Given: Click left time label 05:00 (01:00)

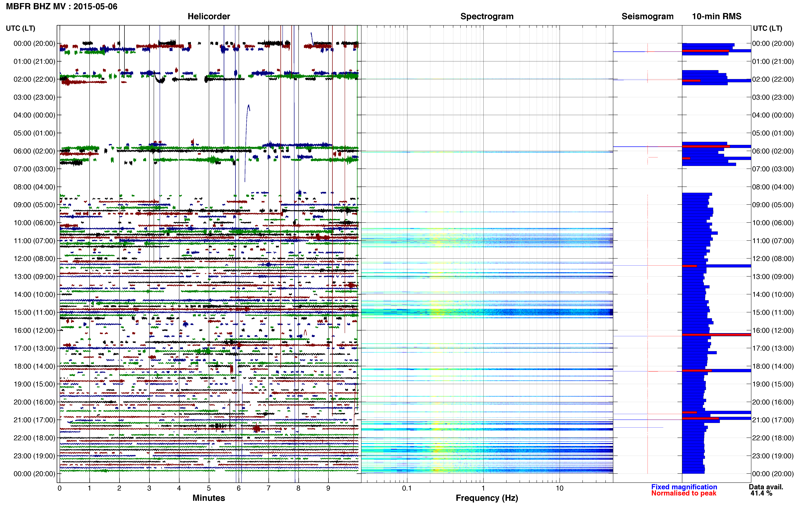Looking at the screenshot, I should point(34,133).
